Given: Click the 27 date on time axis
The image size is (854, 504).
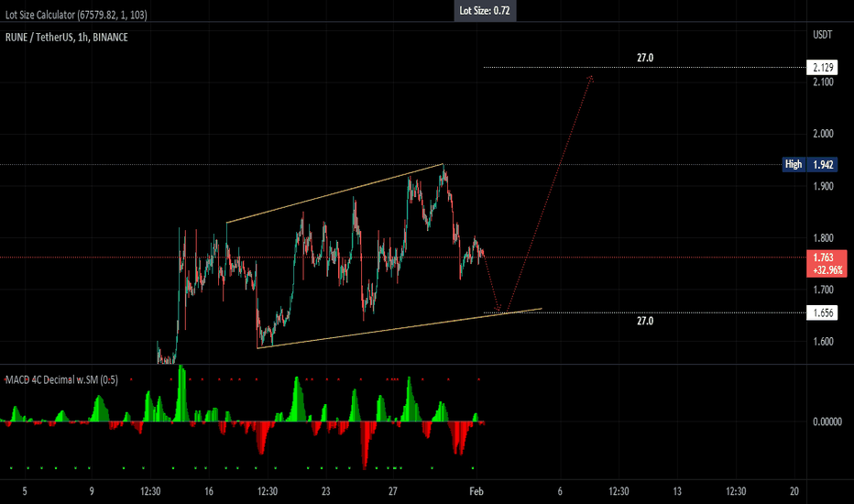Looking at the screenshot, I should pyautogui.click(x=393, y=491).
